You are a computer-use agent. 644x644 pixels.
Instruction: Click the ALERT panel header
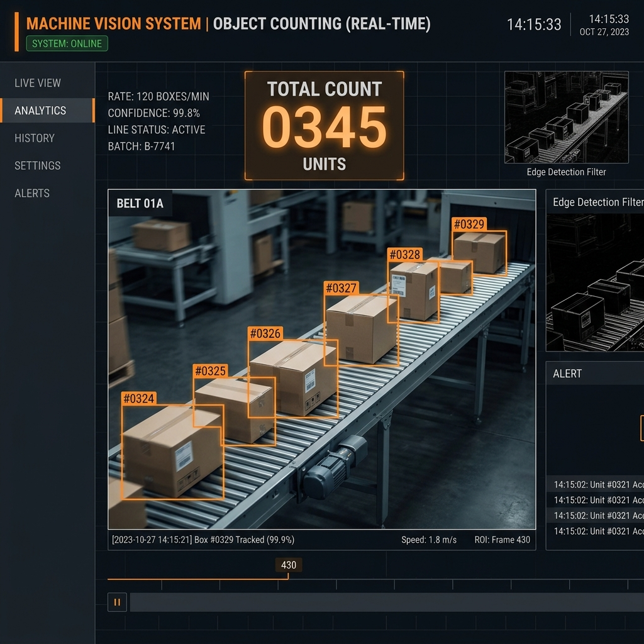(595, 374)
